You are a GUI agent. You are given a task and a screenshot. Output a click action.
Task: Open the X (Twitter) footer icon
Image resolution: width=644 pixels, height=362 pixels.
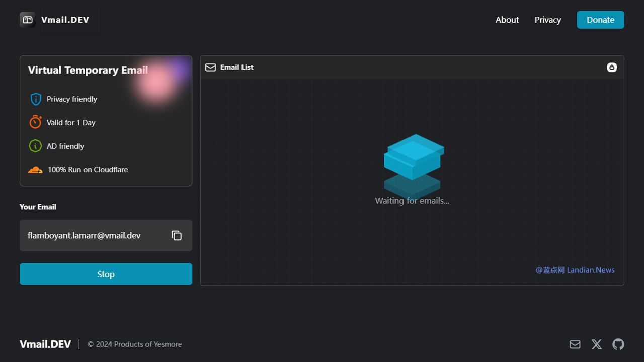[x=597, y=344]
